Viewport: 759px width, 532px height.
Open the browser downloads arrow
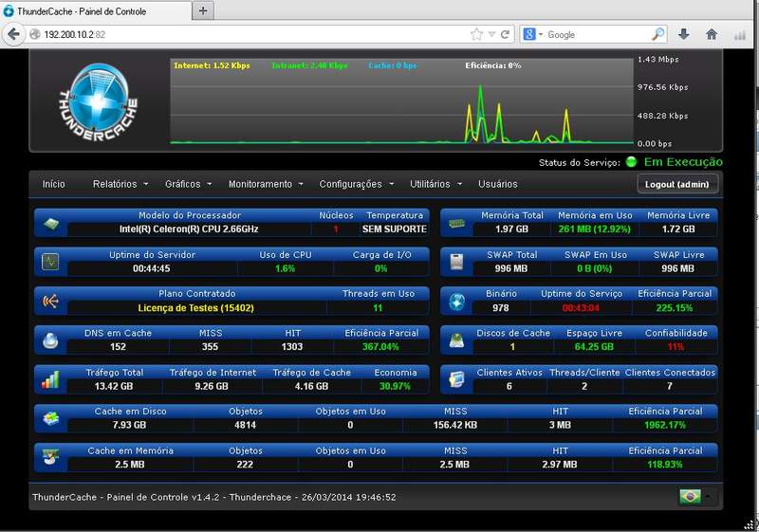coord(683,34)
